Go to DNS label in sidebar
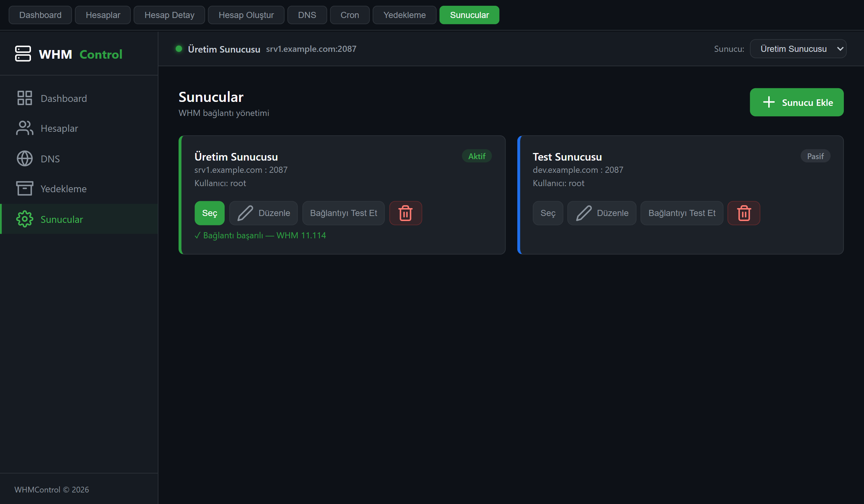864x504 pixels. 50,159
